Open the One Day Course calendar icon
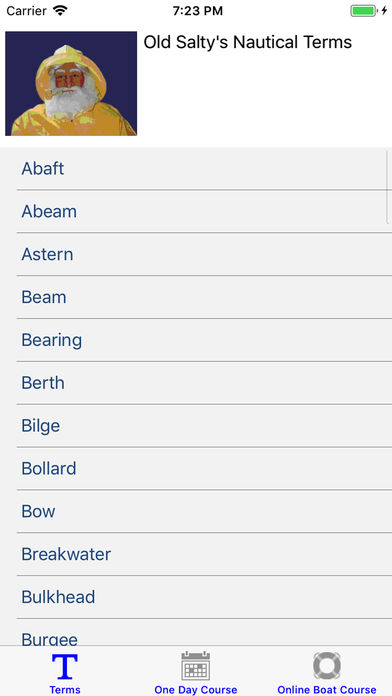392x696 pixels. [196, 666]
